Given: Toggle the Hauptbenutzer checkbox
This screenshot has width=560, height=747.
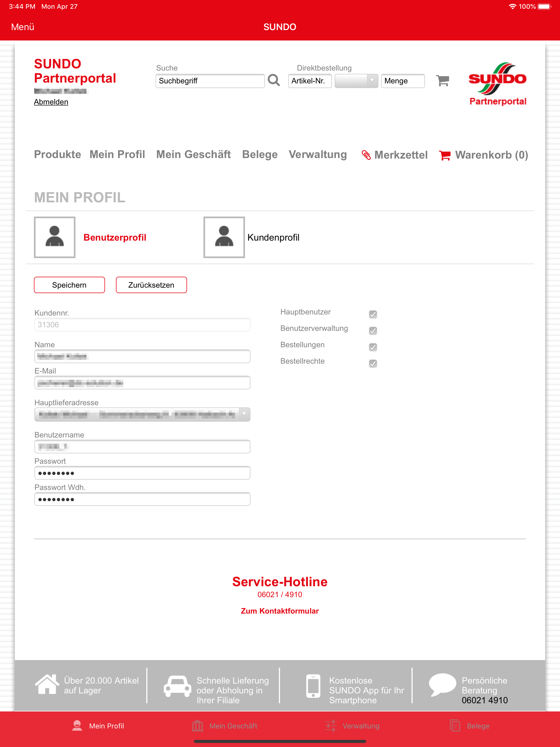Looking at the screenshot, I should tap(373, 314).
